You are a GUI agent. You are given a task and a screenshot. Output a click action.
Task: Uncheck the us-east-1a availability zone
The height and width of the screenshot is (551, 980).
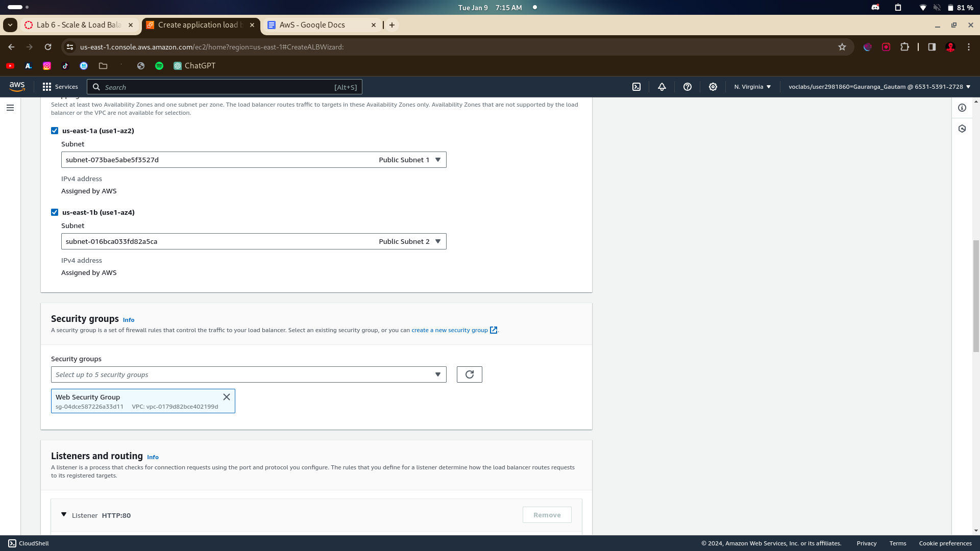pos(55,131)
